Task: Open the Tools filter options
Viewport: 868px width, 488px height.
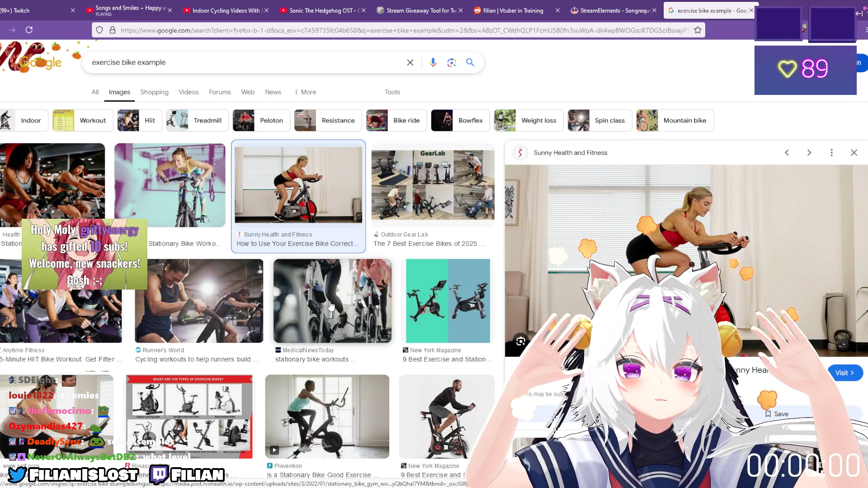Action: 392,92
